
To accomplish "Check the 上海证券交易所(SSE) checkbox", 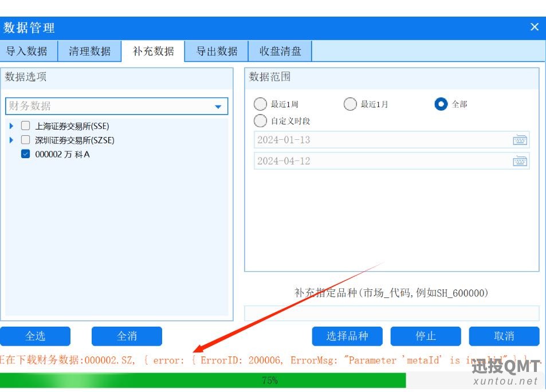I will coord(25,126).
